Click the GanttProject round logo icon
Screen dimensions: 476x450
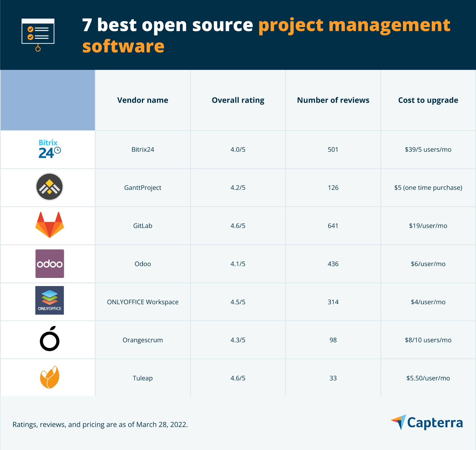[49, 187]
